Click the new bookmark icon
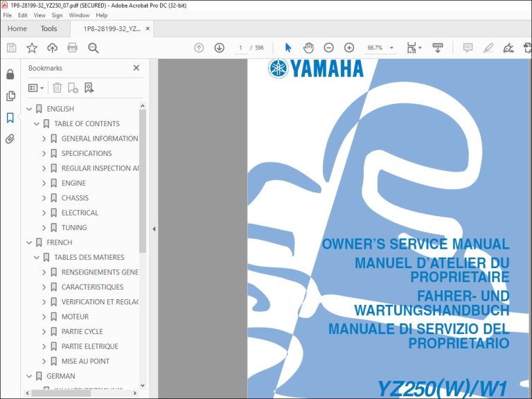 [73, 88]
